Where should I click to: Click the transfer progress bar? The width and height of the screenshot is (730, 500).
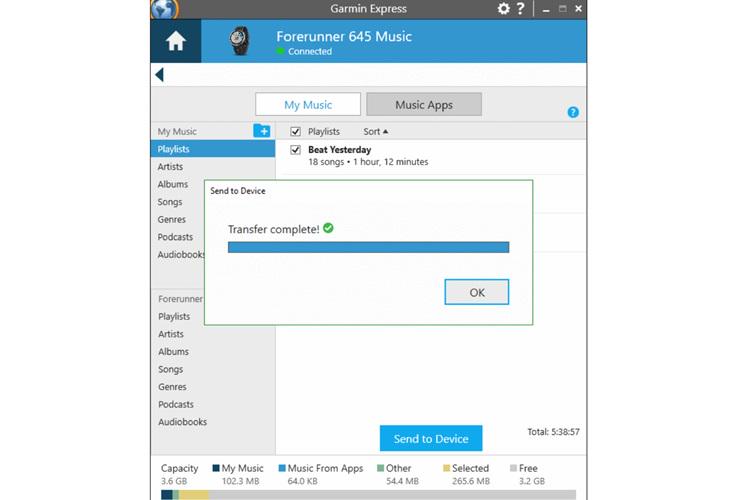click(x=368, y=247)
